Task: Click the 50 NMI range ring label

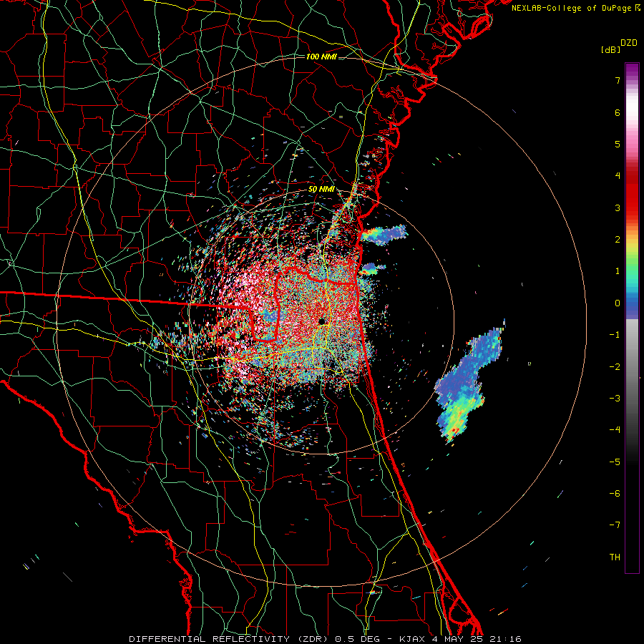Action: [321, 190]
